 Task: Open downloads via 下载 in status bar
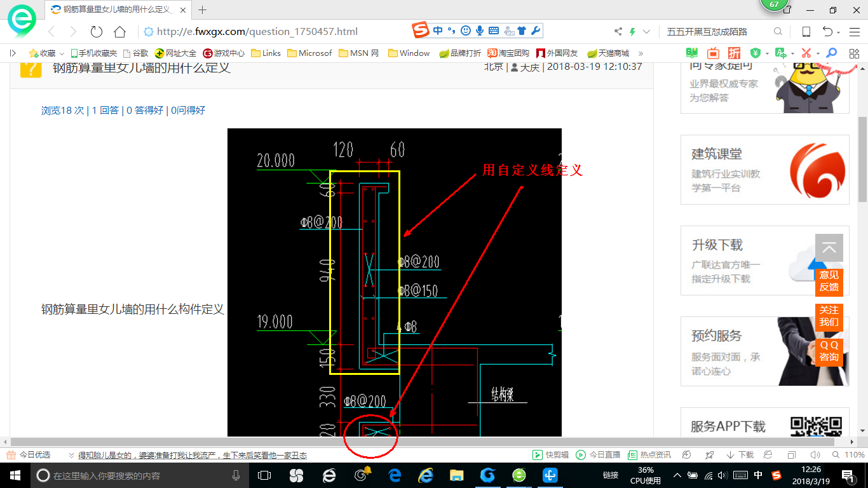740,455
